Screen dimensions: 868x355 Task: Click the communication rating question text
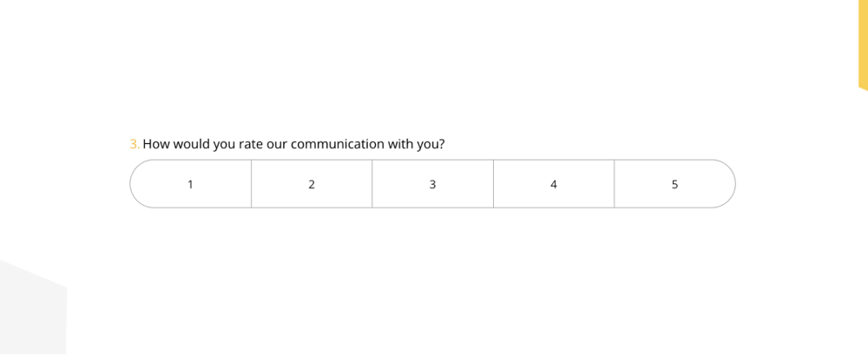[x=293, y=144]
